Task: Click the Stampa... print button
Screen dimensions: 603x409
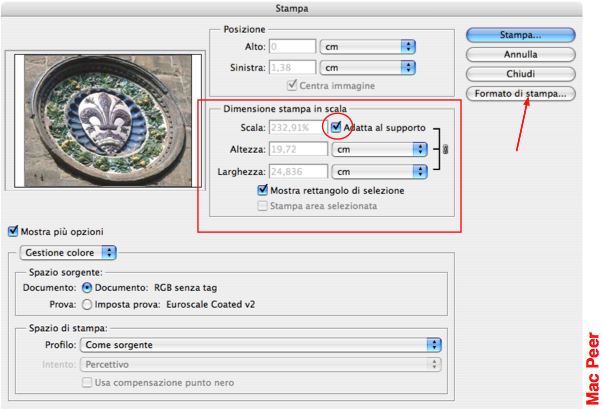Action: click(520, 35)
